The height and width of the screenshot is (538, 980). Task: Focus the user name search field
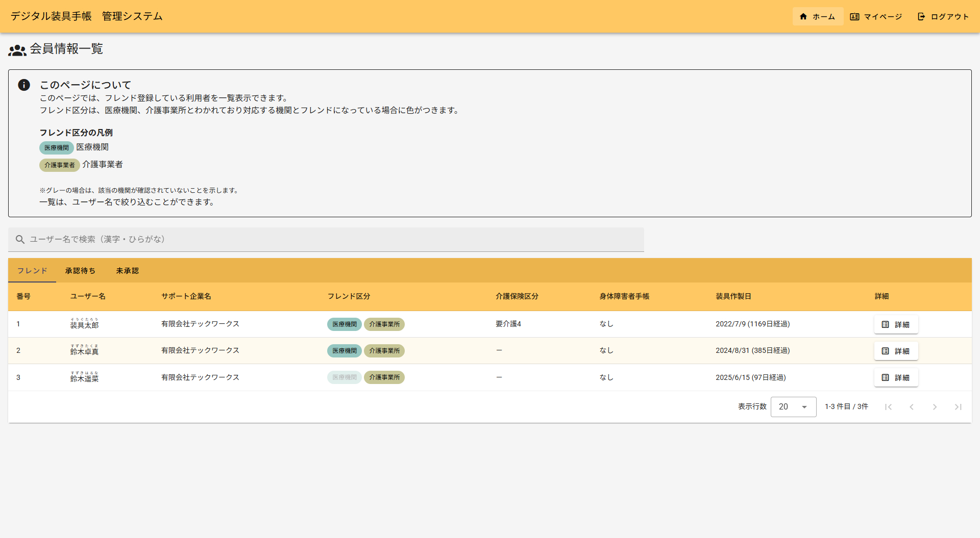pyautogui.click(x=327, y=239)
